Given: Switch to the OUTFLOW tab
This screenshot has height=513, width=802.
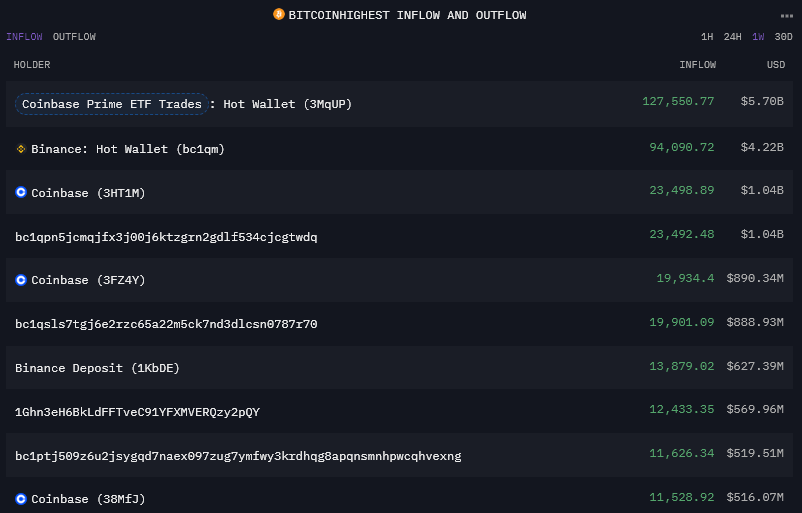Looking at the screenshot, I should click(74, 37).
